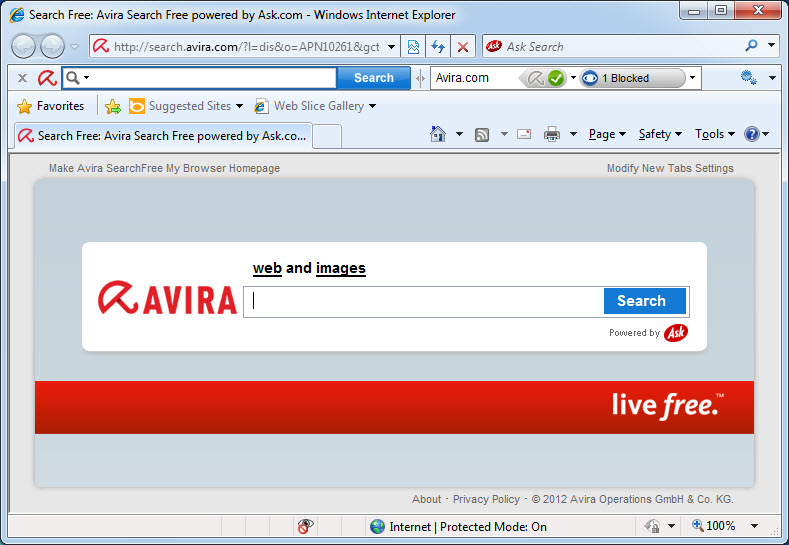Screen dimensions: 789x545
Task: Click the URL address field
Action: (247, 47)
